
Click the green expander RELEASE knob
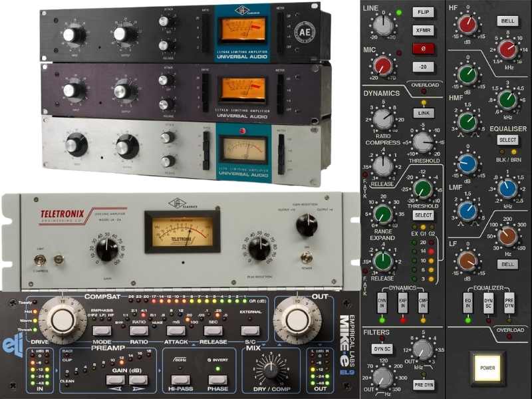point(383,261)
